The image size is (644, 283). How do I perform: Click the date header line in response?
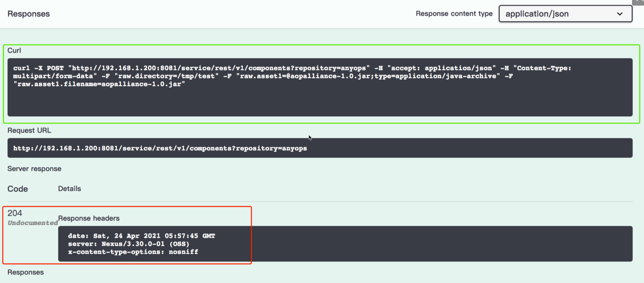click(142, 236)
